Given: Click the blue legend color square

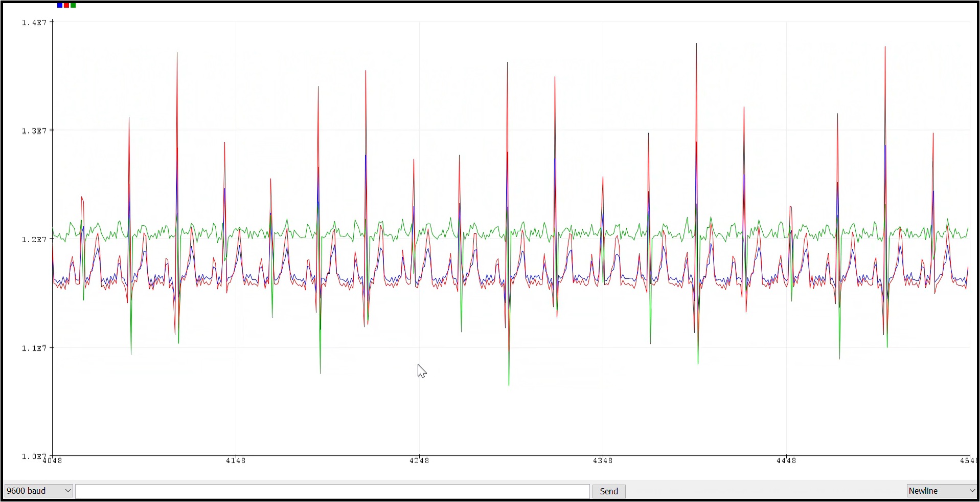Looking at the screenshot, I should pos(60,5).
